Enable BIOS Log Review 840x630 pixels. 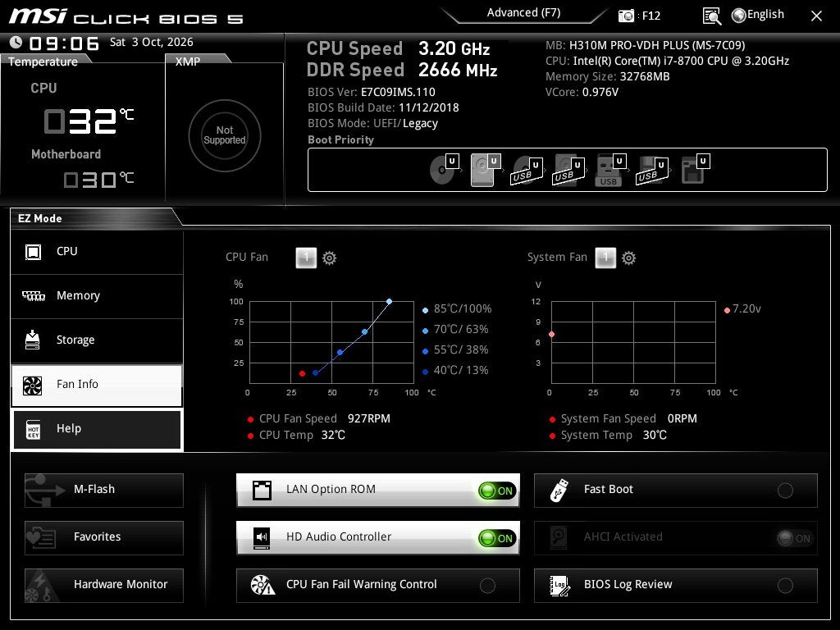tap(785, 586)
